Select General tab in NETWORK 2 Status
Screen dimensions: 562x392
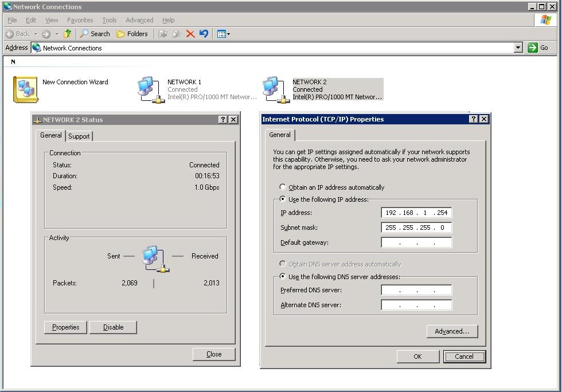pos(51,135)
